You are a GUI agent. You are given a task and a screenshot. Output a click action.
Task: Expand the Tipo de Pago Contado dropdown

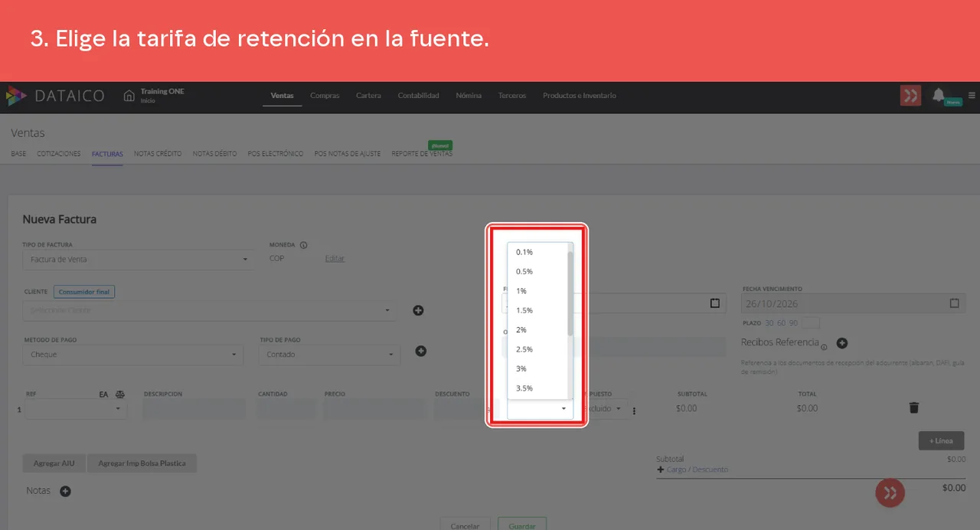coord(329,355)
